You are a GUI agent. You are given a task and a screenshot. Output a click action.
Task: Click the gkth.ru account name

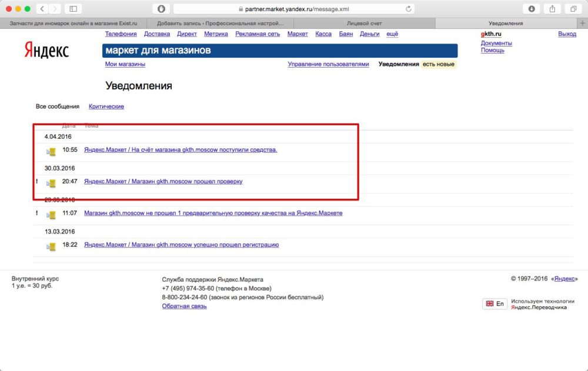491,34
